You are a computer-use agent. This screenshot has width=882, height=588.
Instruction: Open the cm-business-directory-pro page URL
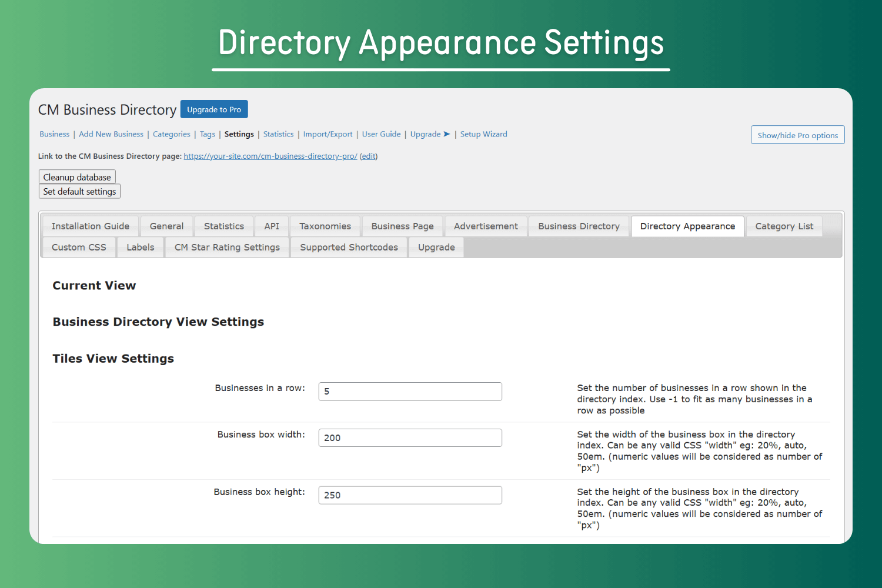[270, 156]
